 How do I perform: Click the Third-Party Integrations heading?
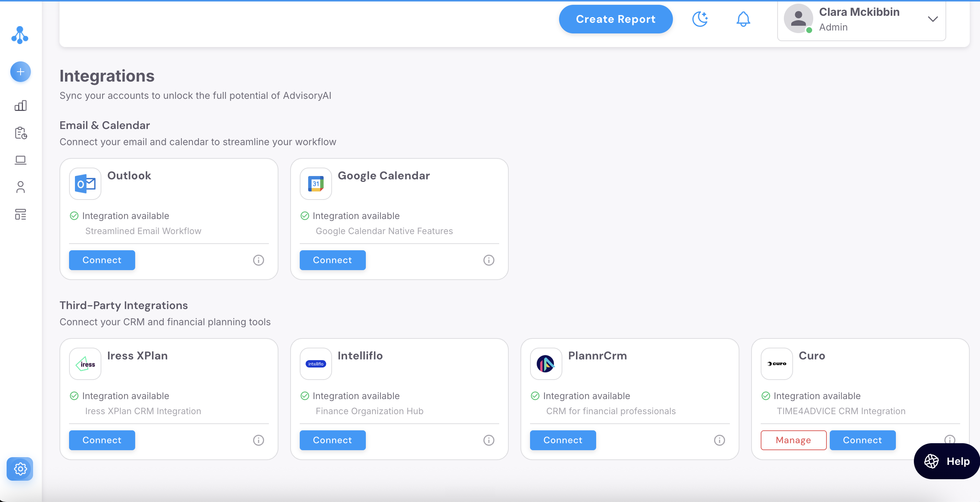[124, 305]
